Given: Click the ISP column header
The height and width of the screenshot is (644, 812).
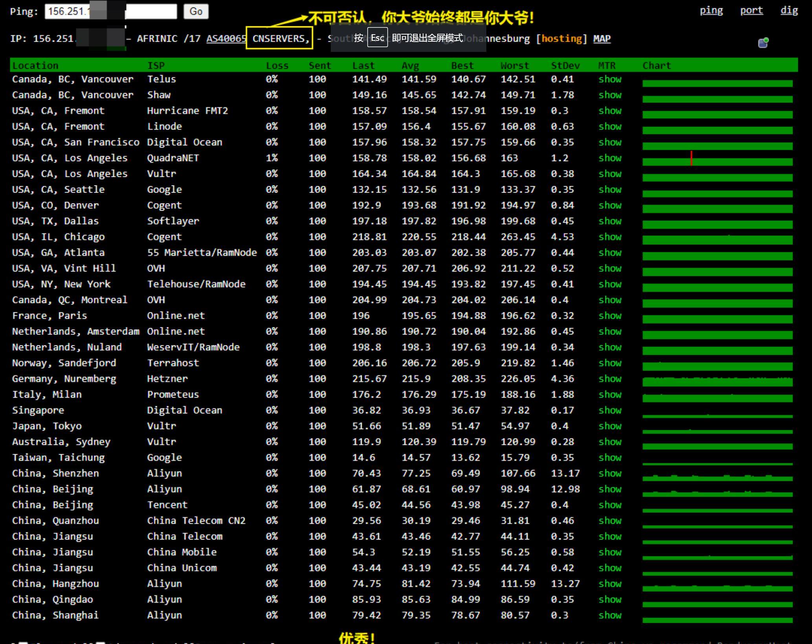Looking at the screenshot, I should click(156, 65).
